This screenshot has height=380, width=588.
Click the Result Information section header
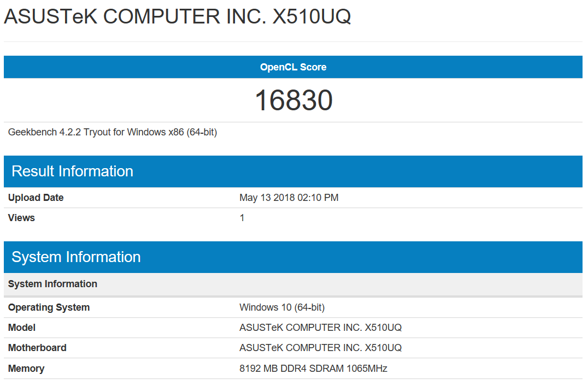tap(72, 171)
